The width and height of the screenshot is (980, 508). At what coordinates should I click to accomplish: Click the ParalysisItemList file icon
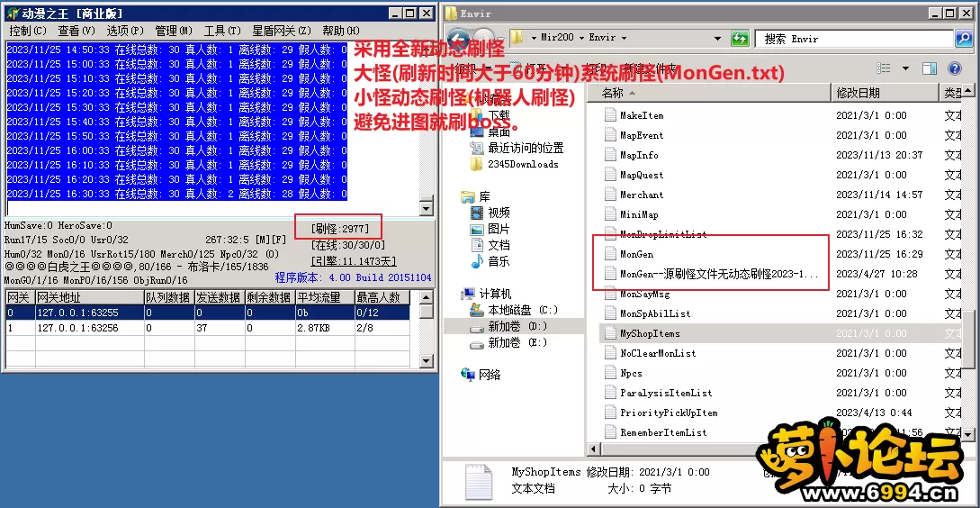[x=610, y=393]
